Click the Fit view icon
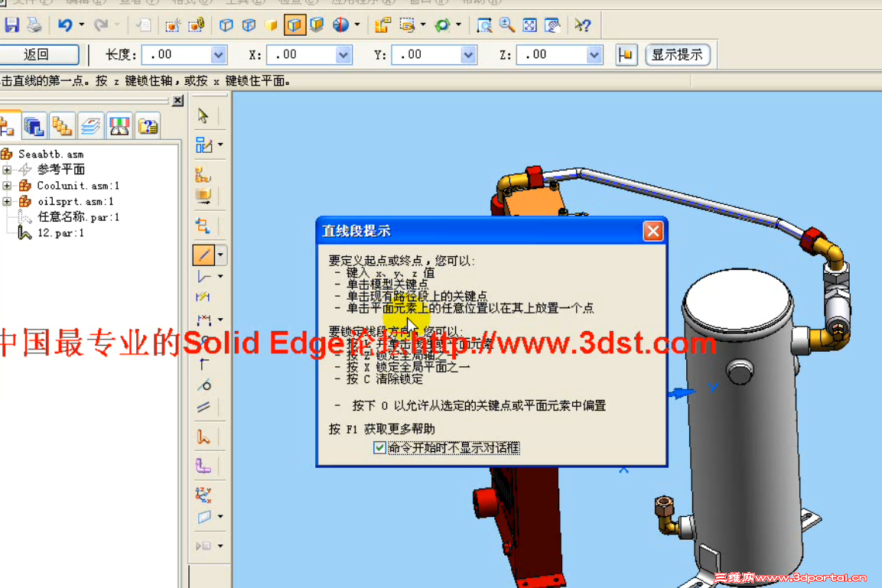 click(x=530, y=24)
